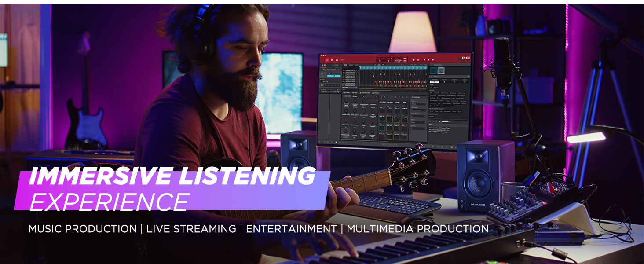The height and width of the screenshot is (264, 644).
Task: Open the Octave dropdown
Action: pyautogui.click(x=417, y=128)
